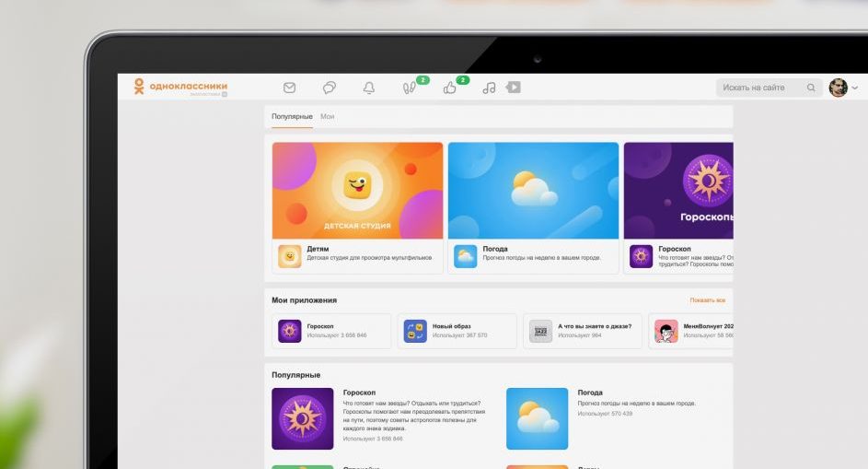
Task: Expand the profile dropdown arrow
Action: 855,88
